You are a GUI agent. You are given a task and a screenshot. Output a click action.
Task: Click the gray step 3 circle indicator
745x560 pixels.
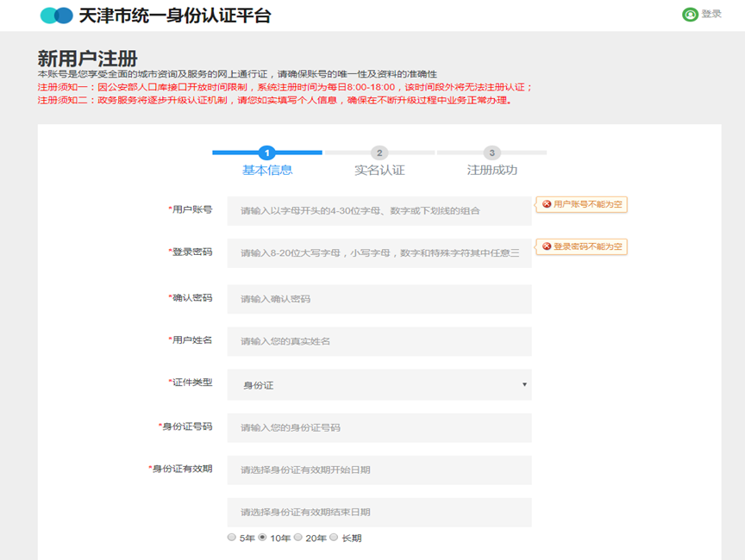tap(492, 152)
